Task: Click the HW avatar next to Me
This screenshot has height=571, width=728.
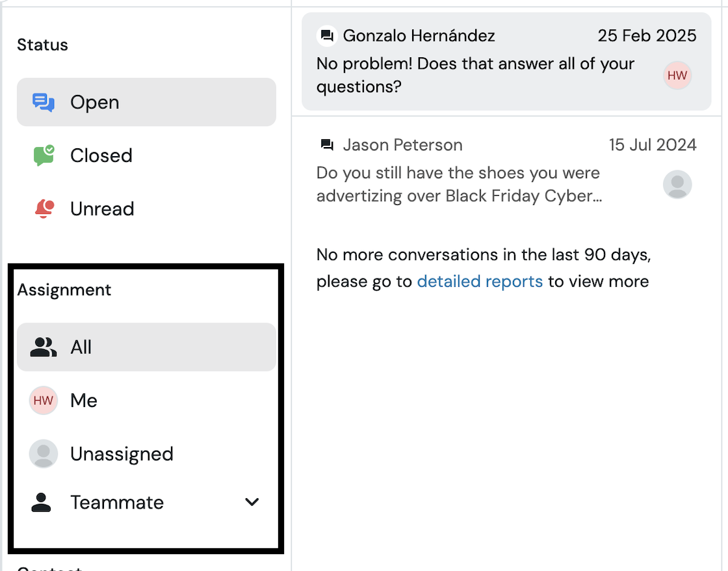Action: point(43,400)
